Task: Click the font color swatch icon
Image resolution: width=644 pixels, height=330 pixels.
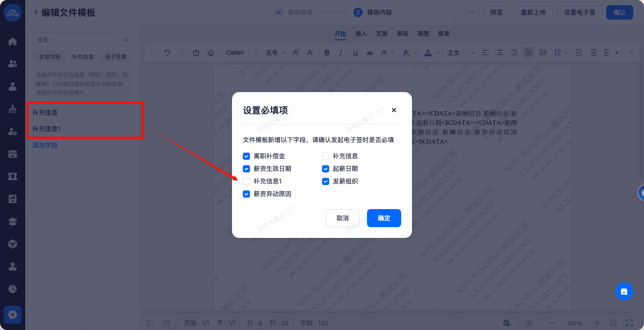Action: [428, 53]
